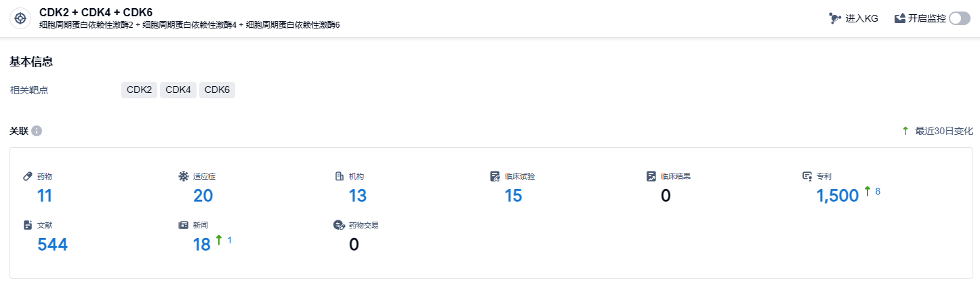This screenshot has width=980, height=282.
Task: Open the 进入KG knowledge graph link
Action: tap(861, 18)
